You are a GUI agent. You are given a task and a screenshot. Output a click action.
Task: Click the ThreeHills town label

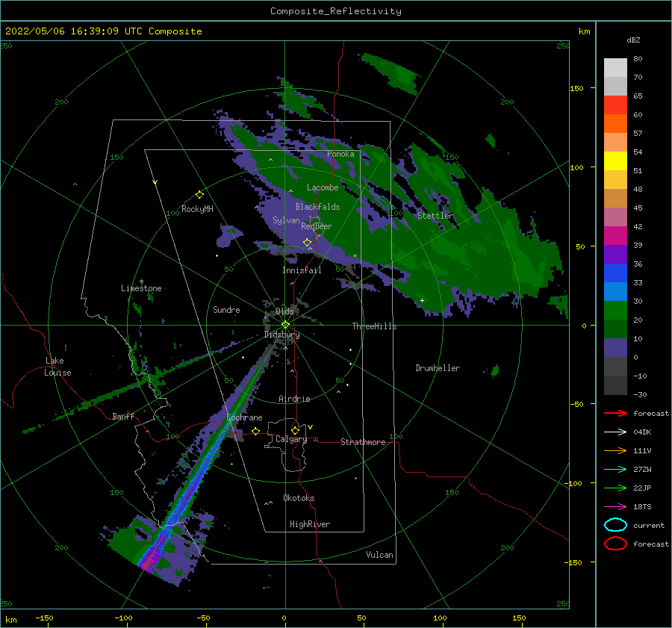(374, 326)
